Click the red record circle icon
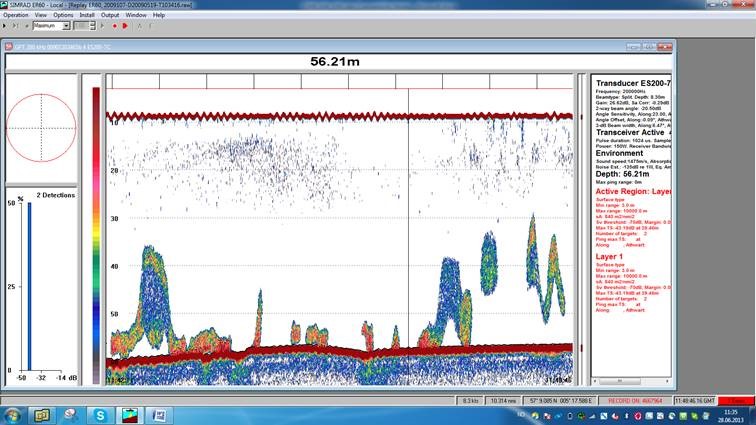756x425 pixels. click(114, 26)
